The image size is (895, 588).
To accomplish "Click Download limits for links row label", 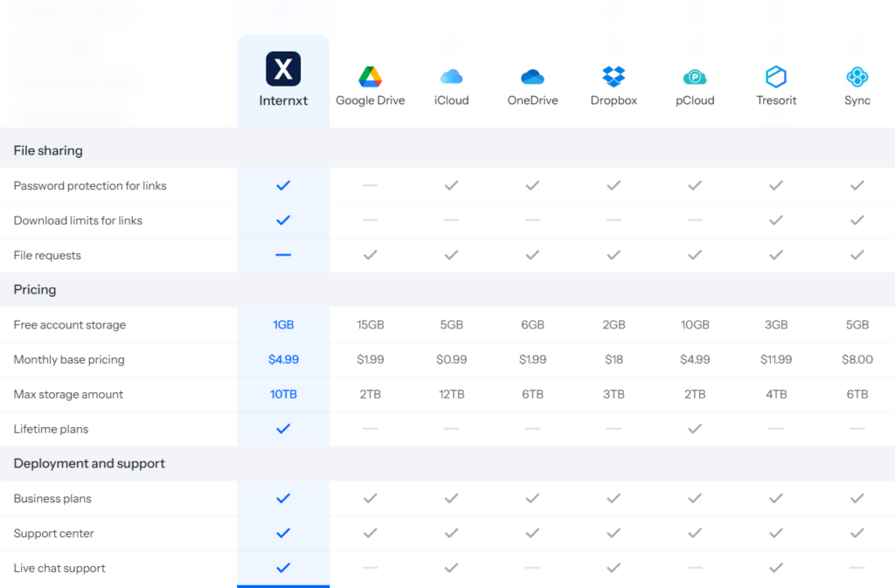I will pyautogui.click(x=78, y=220).
